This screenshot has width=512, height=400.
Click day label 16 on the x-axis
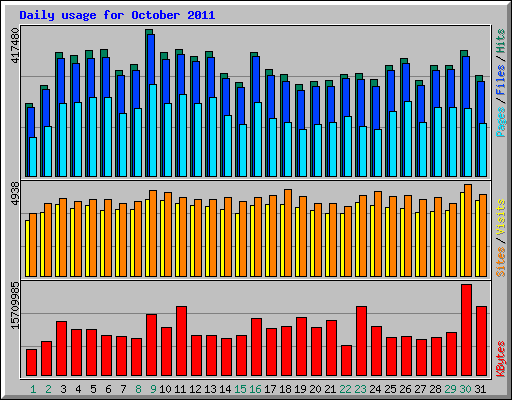click(x=255, y=389)
